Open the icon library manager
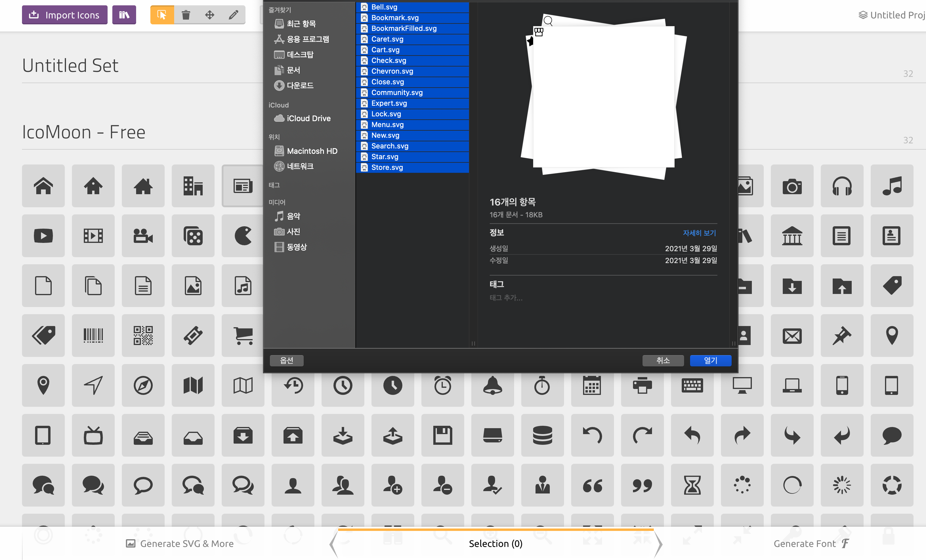 point(124,15)
